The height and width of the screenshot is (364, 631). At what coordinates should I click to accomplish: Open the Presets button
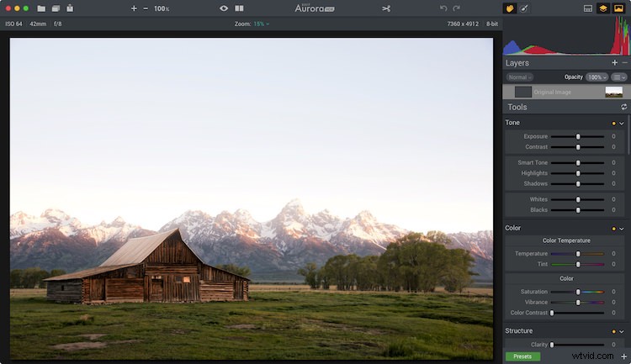point(522,356)
